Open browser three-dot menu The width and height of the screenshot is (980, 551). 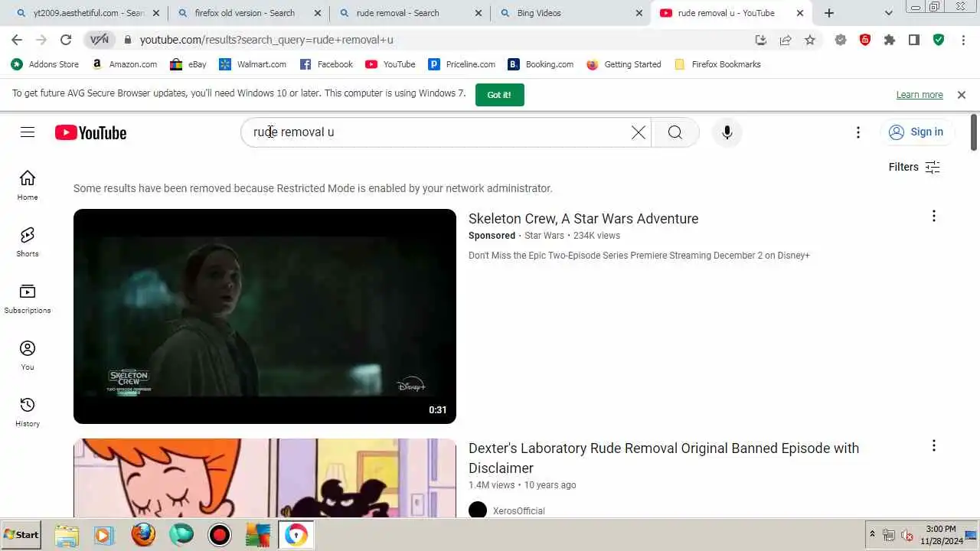click(963, 40)
